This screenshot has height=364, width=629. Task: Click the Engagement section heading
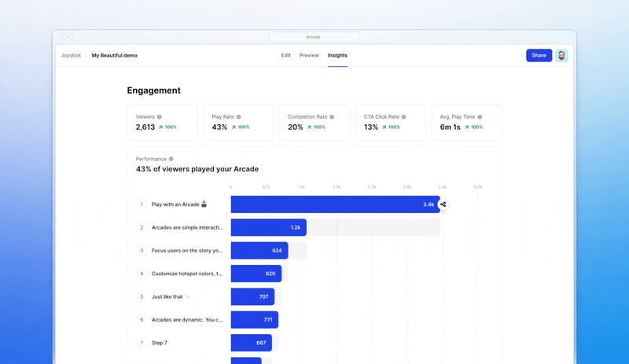click(x=153, y=90)
